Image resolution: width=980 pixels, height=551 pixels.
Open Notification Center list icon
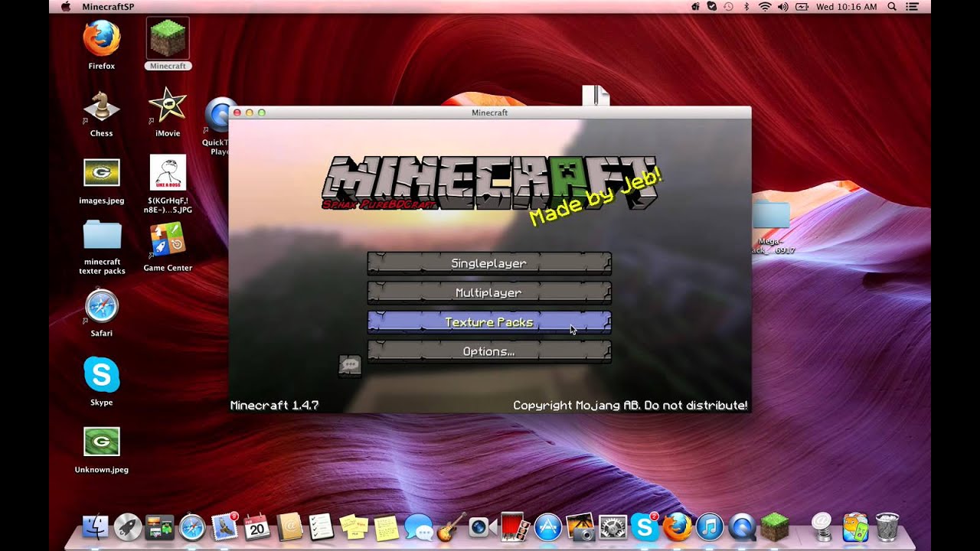pos(911,7)
